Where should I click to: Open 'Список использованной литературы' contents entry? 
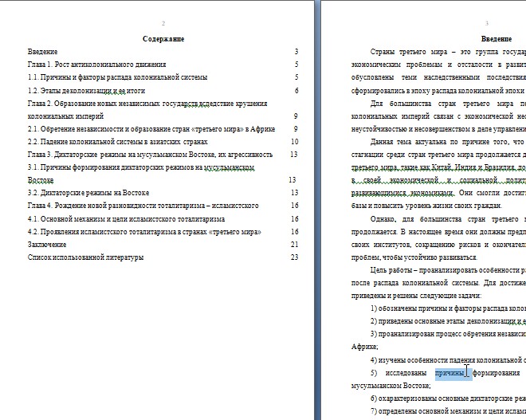(85, 257)
